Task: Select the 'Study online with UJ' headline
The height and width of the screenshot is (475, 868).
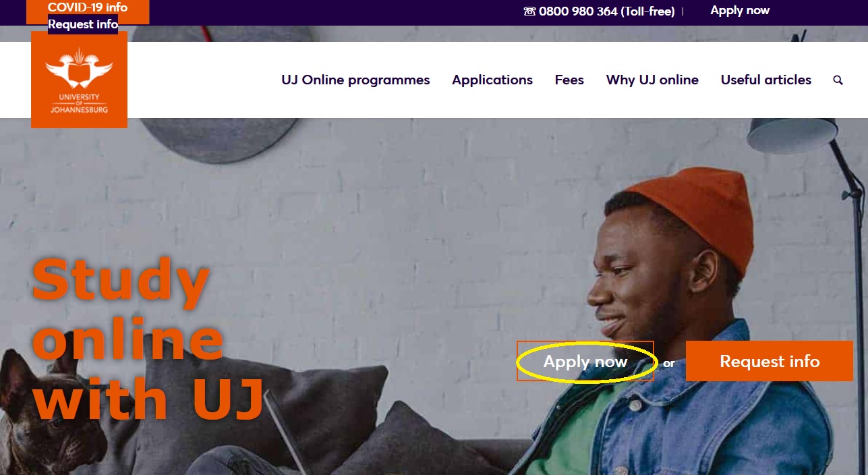Action: click(147, 338)
